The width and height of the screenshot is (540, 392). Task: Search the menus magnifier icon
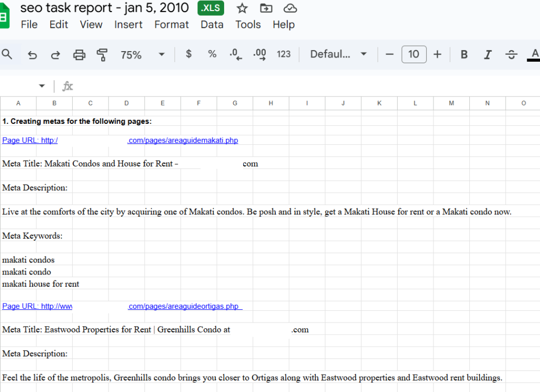[7, 54]
